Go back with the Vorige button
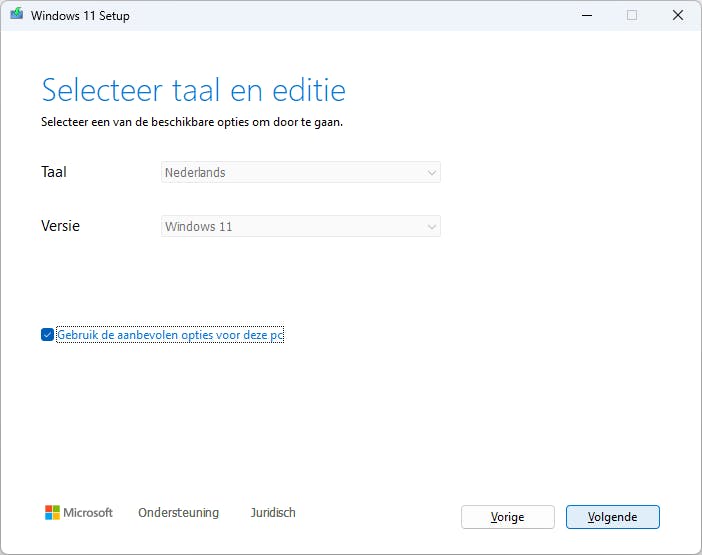 pyautogui.click(x=507, y=517)
